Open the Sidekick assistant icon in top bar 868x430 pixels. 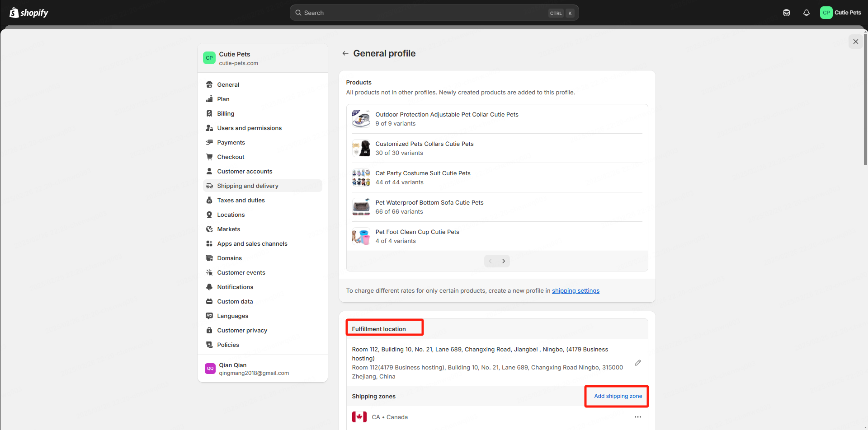tap(787, 13)
